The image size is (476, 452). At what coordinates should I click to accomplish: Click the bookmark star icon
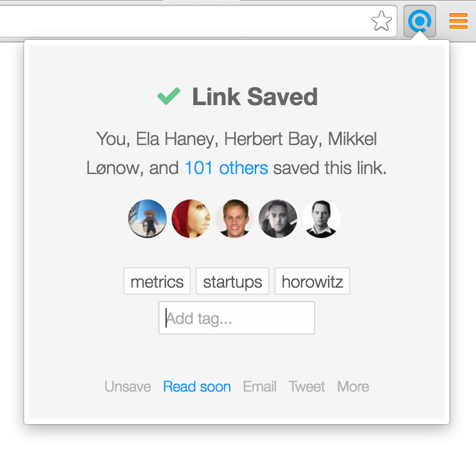tap(381, 22)
